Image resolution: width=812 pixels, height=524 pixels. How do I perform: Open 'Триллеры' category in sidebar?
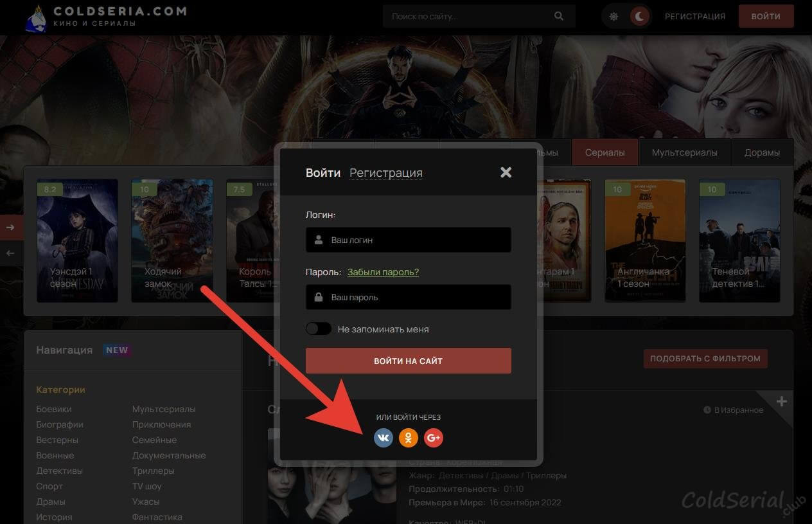[x=153, y=471]
